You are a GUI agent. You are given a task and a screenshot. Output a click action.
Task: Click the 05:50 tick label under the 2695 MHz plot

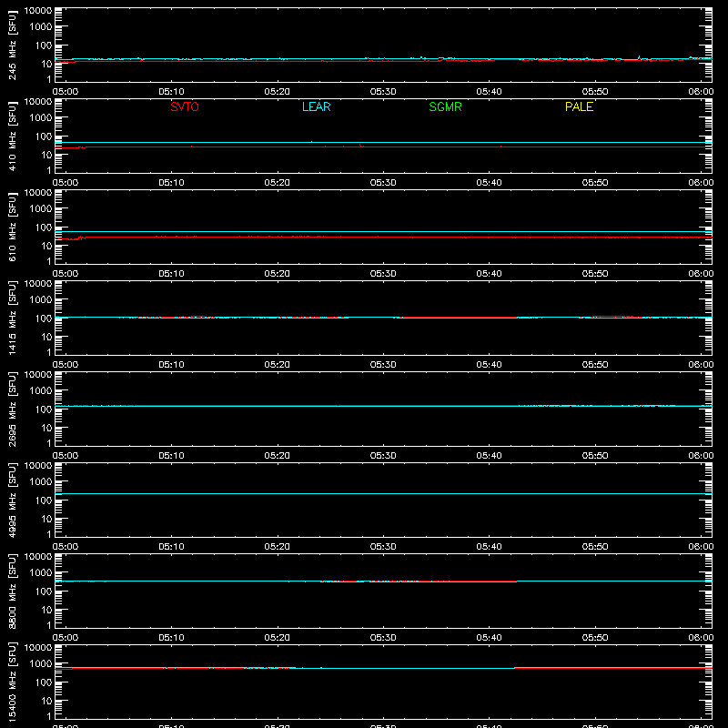click(x=595, y=456)
